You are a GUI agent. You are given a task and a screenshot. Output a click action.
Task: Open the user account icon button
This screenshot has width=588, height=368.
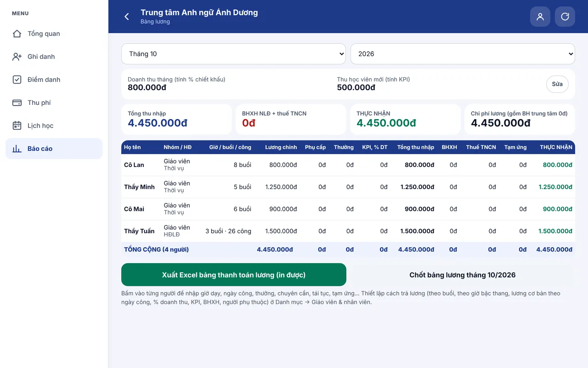pos(540,17)
